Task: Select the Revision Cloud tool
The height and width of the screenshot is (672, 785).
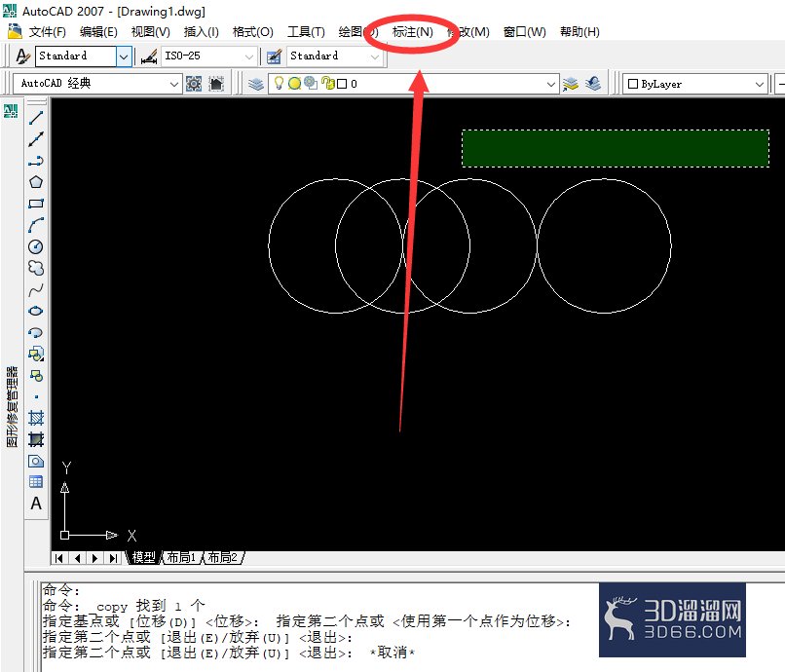Action: click(x=36, y=268)
